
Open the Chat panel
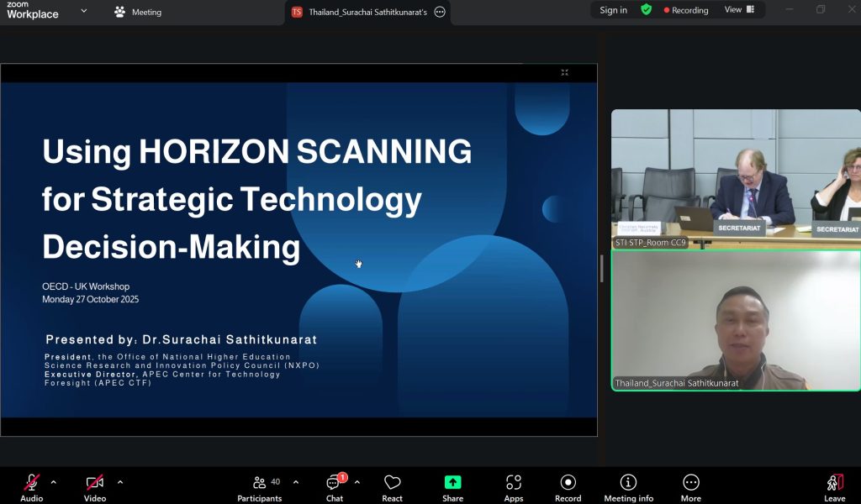tap(334, 483)
